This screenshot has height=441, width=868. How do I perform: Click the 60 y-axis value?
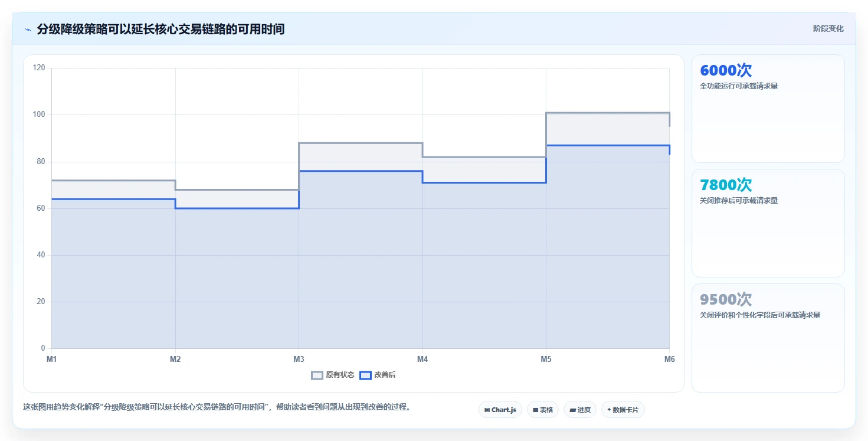(41, 208)
